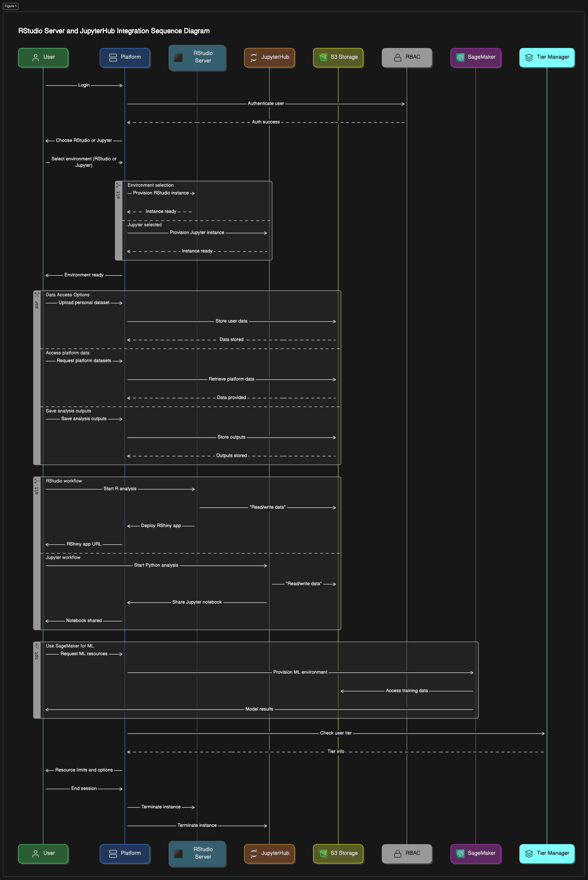Click the par icon of the Data Access Options fragment
This screenshot has height=880, width=588.
[37, 295]
